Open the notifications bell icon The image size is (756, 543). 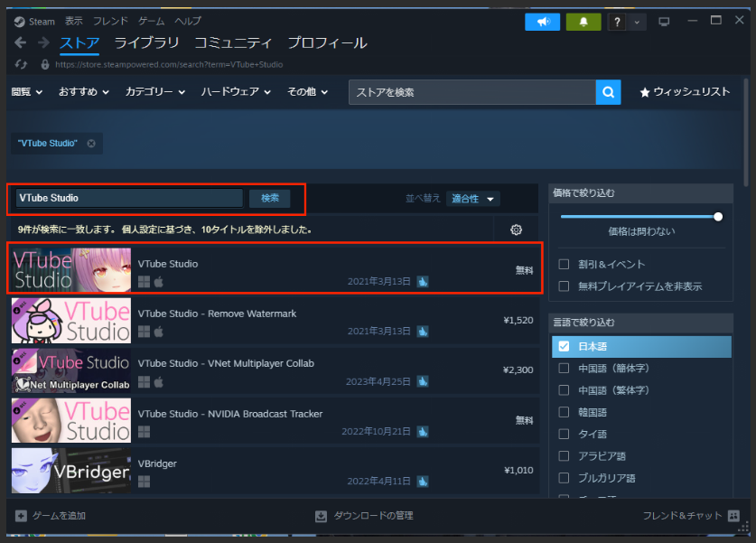583,22
